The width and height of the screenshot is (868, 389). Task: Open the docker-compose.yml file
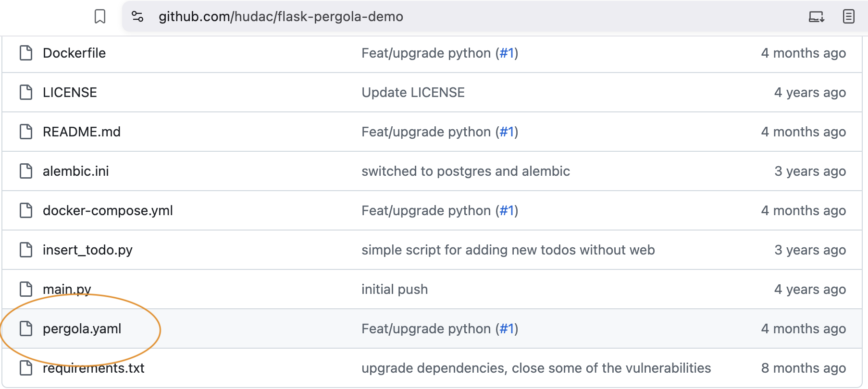pos(108,210)
